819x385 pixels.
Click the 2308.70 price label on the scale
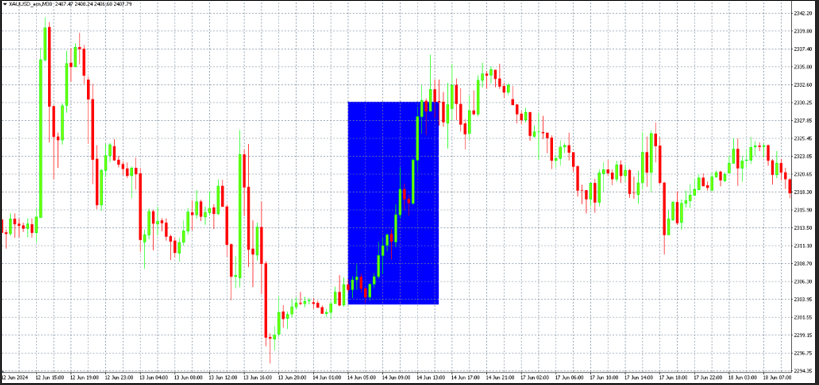(803, 264)
